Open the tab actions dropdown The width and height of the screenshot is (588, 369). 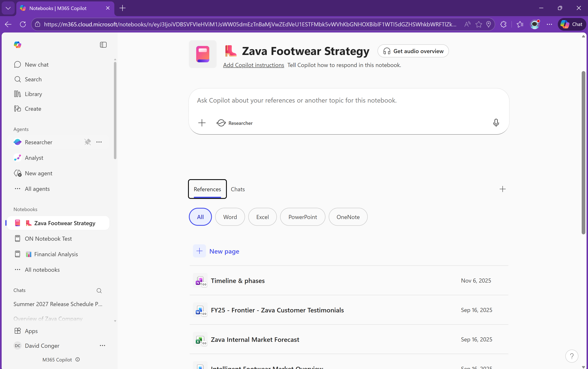click(x=8, y=8)
